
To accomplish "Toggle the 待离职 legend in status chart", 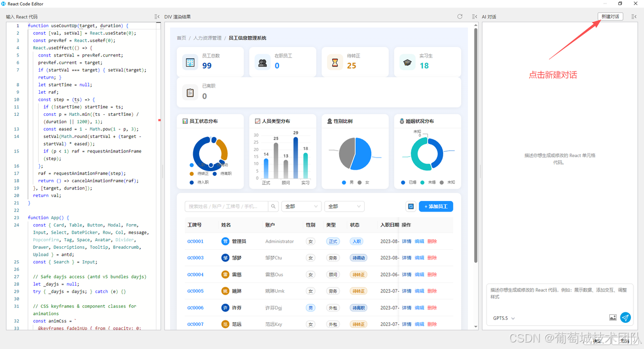I will tap(222, 174).
